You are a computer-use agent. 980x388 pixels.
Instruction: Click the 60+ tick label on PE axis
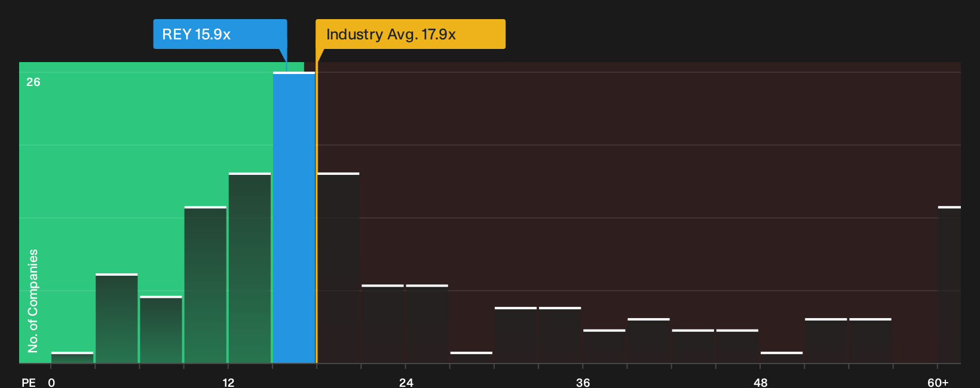pyautogui.click(x=938, y=382)
